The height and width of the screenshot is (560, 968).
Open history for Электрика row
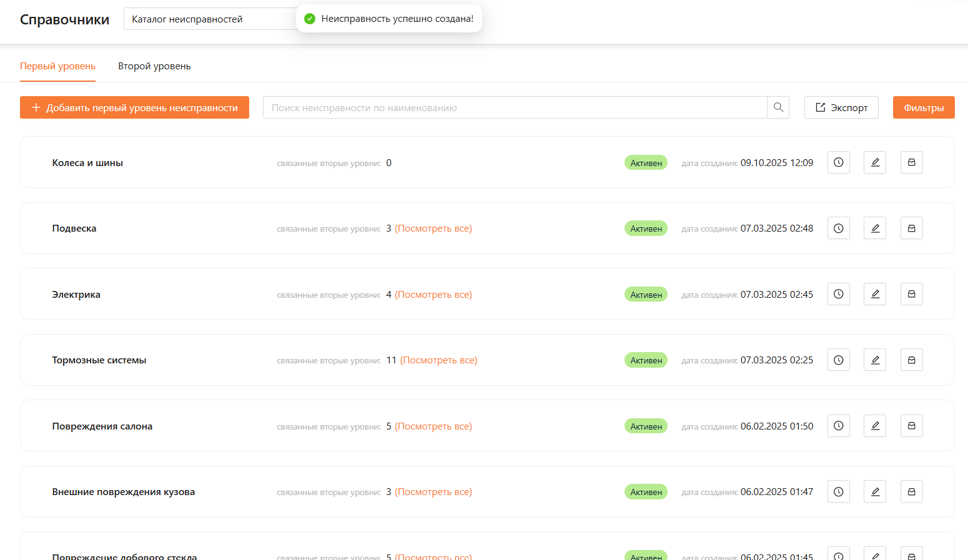tap(838, 294)
